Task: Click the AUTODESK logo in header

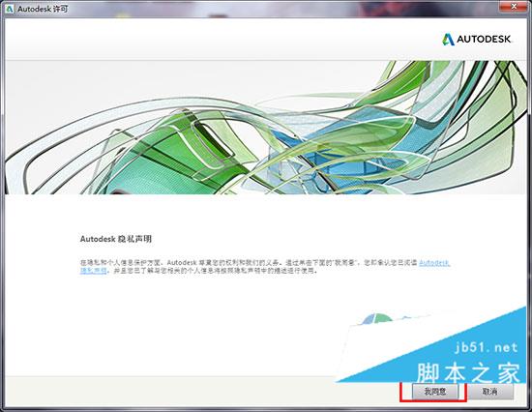Action: [x=476, y=39]
